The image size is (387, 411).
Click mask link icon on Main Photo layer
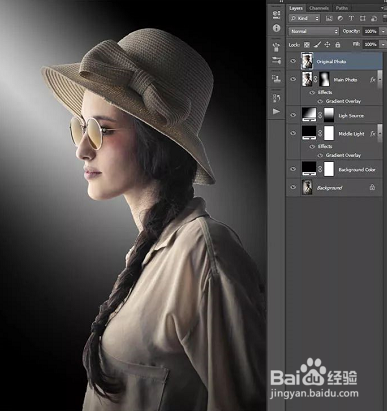[x=316, y=79]
